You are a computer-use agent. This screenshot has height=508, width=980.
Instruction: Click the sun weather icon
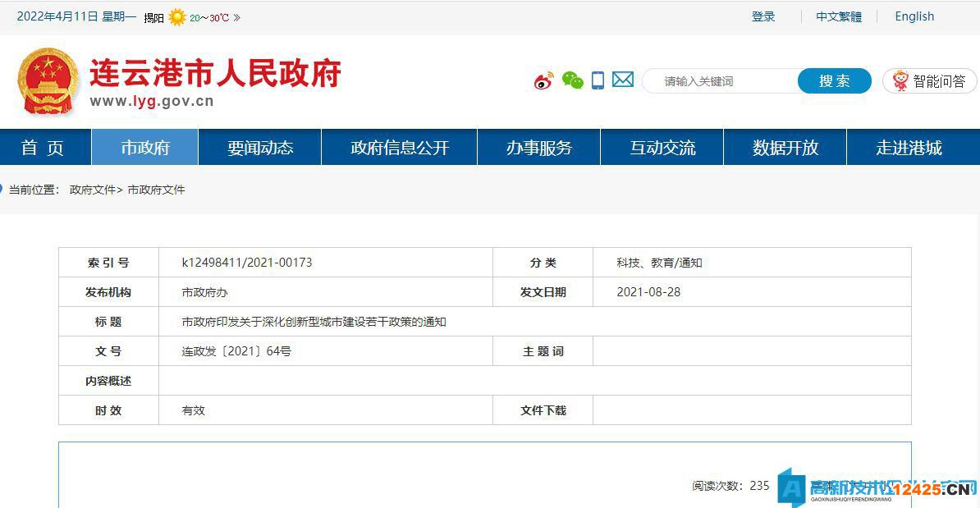pos(177,17)
